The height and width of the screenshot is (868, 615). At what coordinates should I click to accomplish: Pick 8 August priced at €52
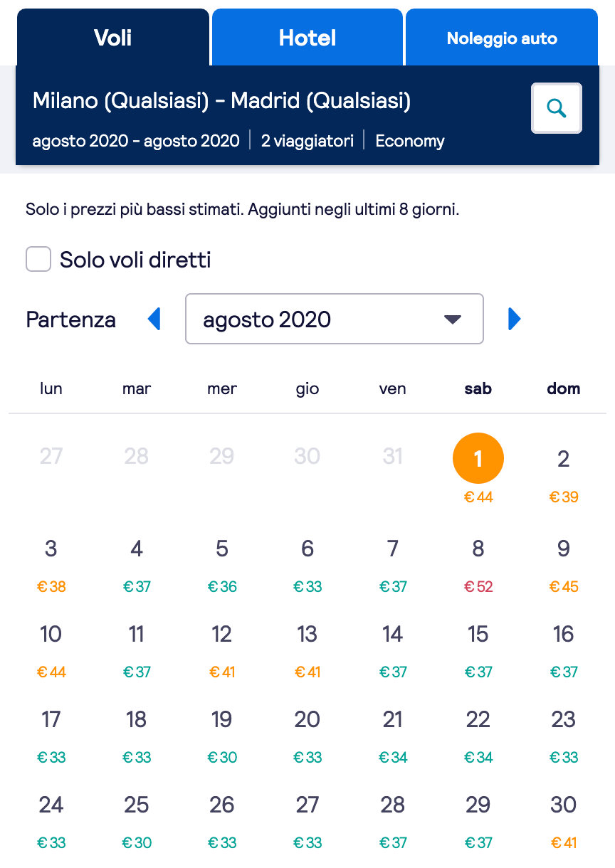click(x=478, y=566)
